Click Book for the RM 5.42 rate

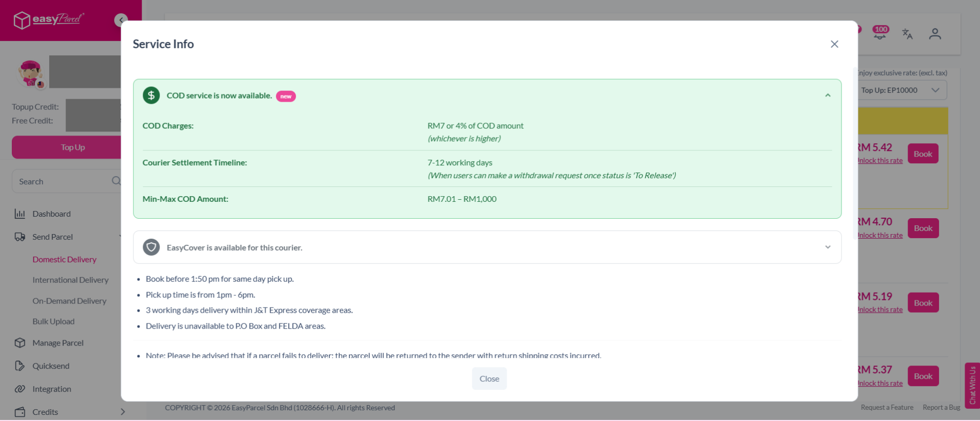pyautogui.click(x=923, y=154)
